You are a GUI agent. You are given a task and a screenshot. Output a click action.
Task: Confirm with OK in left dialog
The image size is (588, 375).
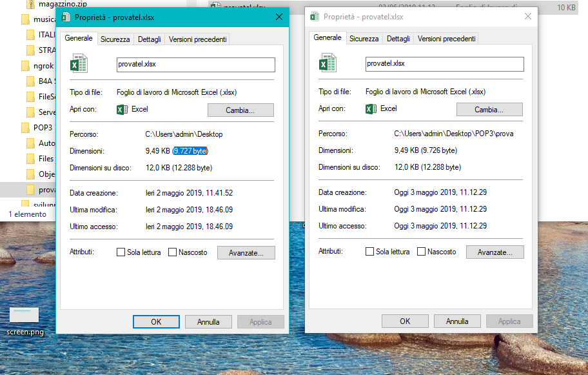pyautogui.click(x=156, y=321)
